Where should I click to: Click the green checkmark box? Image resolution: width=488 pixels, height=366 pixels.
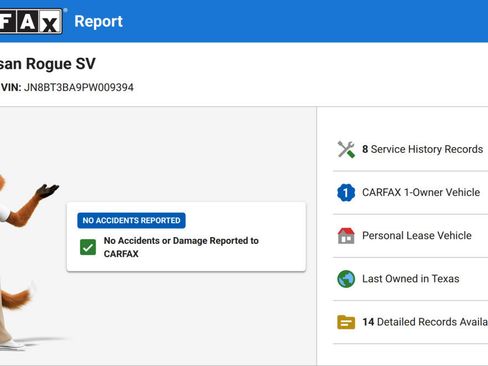(x=88, y=247)
